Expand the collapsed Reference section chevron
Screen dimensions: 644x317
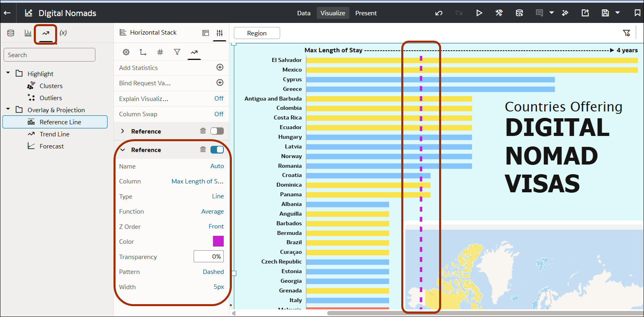coord(123,131)
